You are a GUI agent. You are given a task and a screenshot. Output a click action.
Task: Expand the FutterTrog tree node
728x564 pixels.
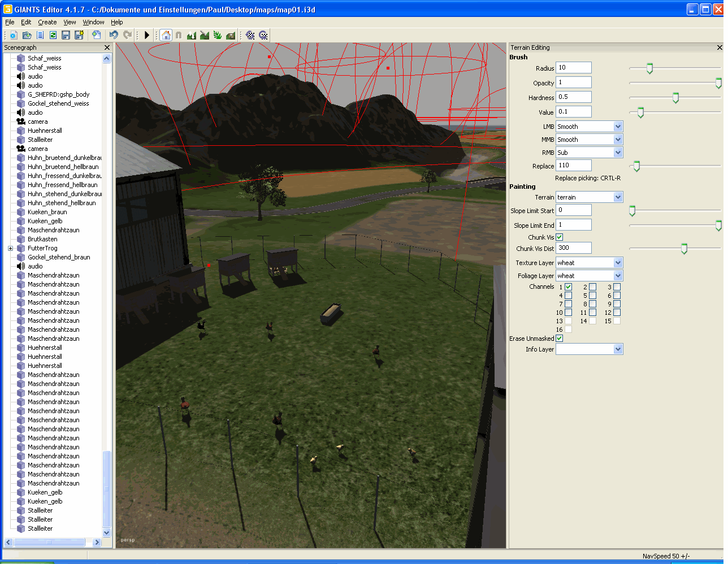point(10,248)
